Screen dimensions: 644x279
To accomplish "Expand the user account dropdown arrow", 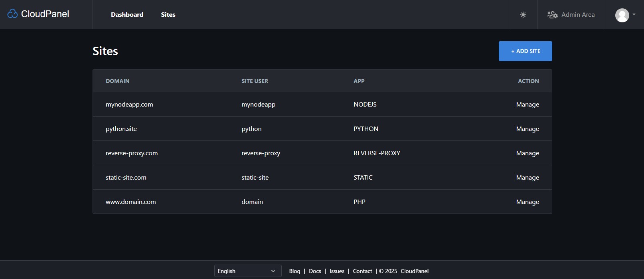I will 634,15.
